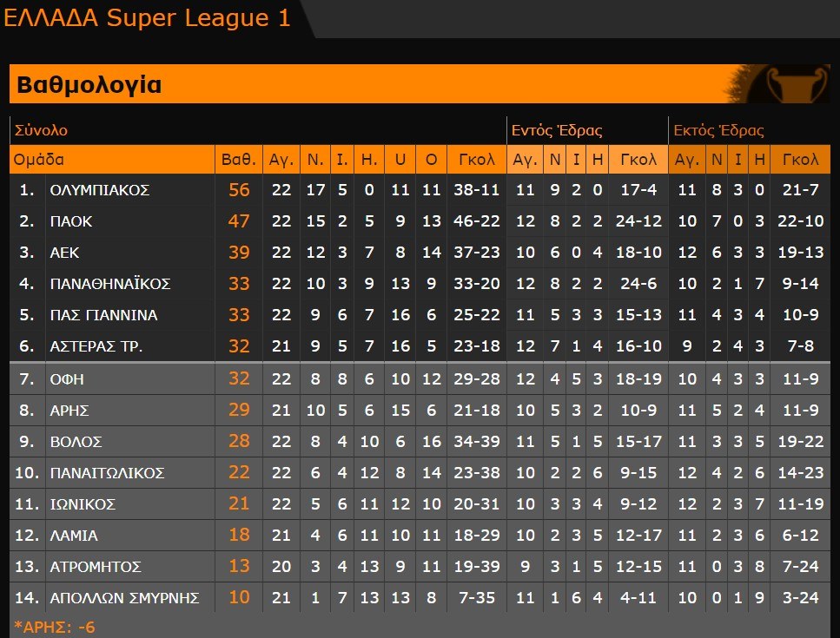Click the ΟΦΗ team name
Screen dimensions: 840x638
pos(67,379)
